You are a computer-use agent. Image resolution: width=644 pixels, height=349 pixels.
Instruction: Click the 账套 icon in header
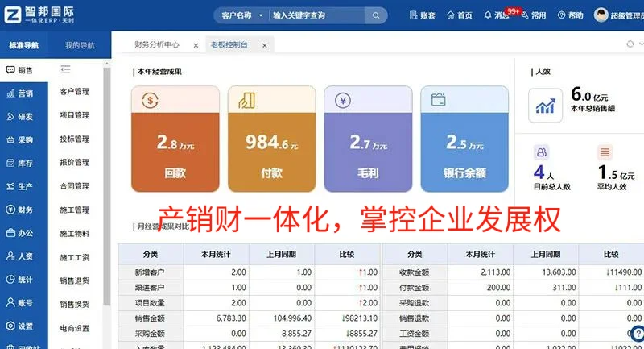pos(413,15)
